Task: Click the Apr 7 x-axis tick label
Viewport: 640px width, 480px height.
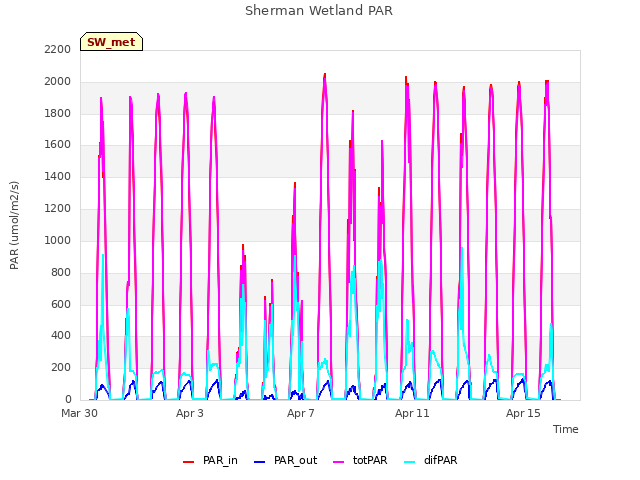Action: [x=301, y=413]
